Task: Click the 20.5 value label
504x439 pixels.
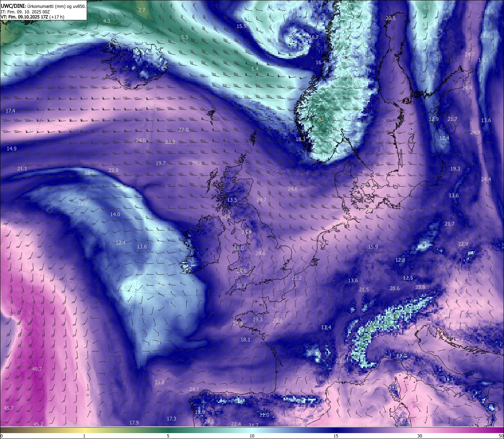Action: (x=391, y=19)
